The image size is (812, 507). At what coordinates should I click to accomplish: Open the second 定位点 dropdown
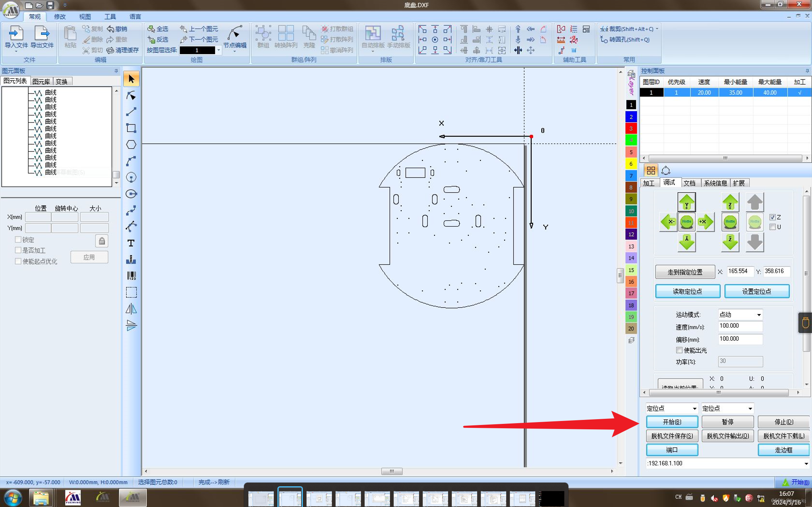tap(750, 408)
